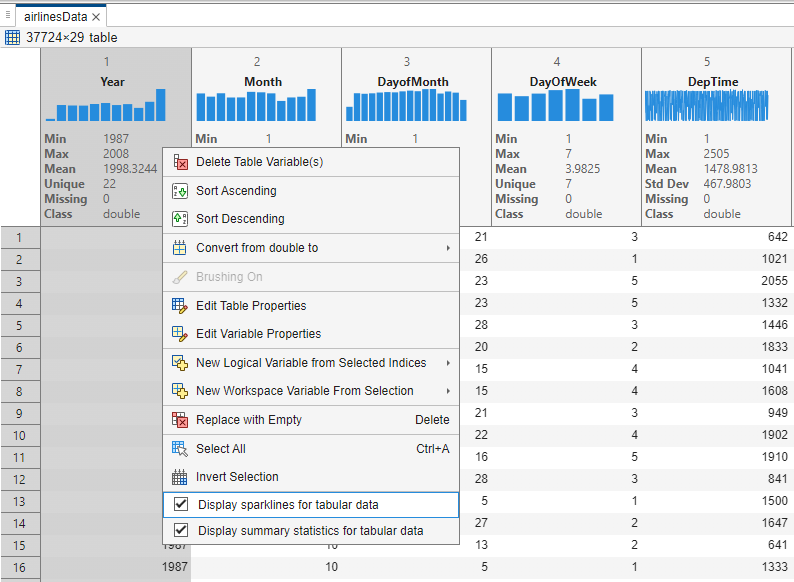Select the DayOfWeek column header
The height and width of the screenshot is (582, 794).
(566, 82)
